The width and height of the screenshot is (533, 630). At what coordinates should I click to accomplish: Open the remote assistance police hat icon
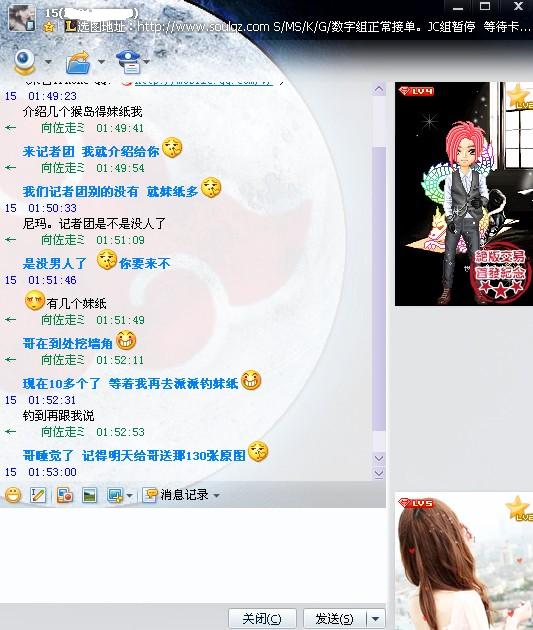point(128,62)
